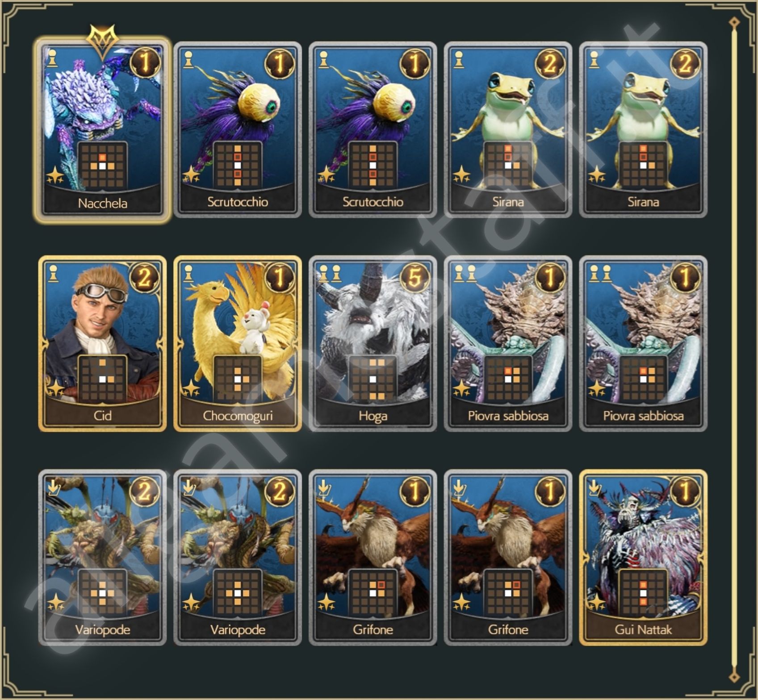Click the star ability icon on Cid
The image size is (758, 700).
55,389
